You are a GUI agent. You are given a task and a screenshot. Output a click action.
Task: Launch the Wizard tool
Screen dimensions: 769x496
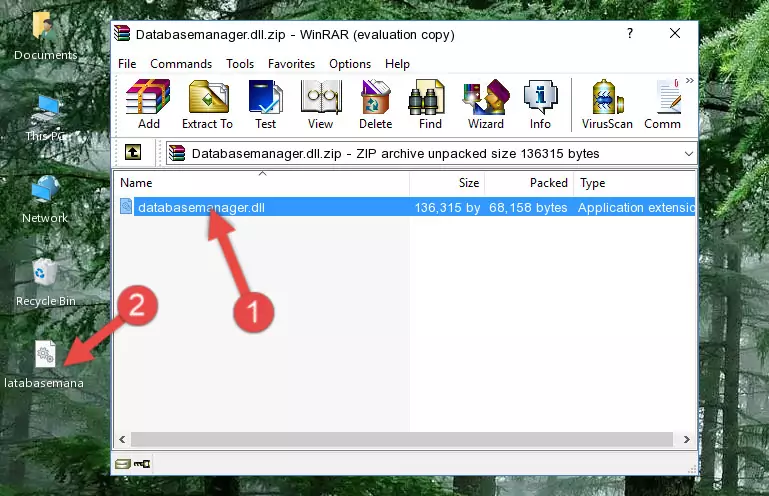click(x=486, y=104)
